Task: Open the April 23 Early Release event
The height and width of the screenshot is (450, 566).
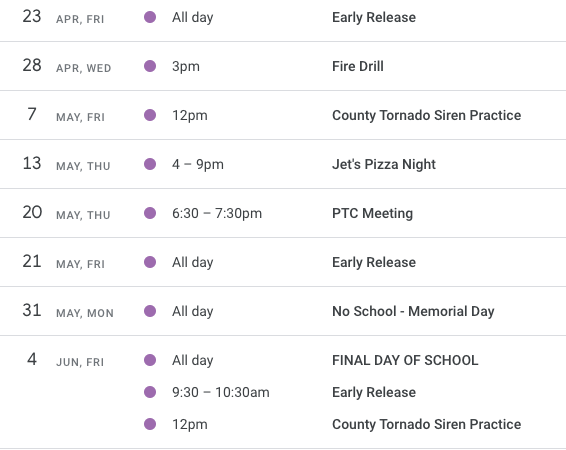Action: (374, 17)
